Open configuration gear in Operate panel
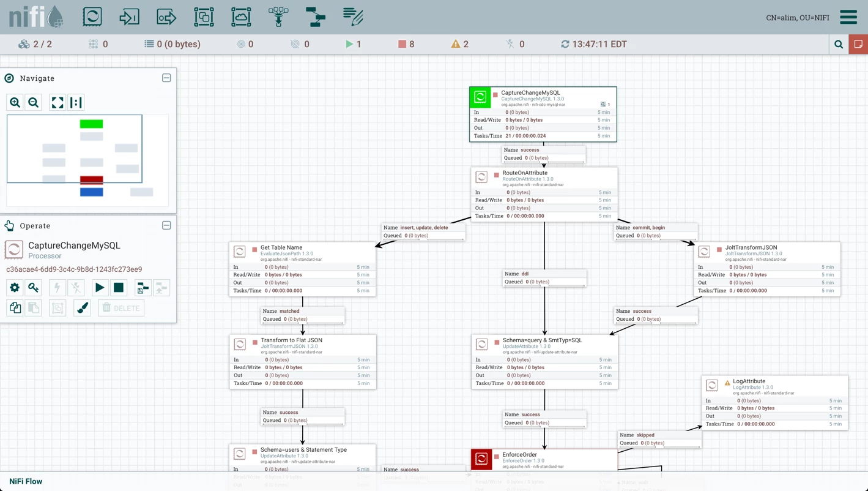This screenshot has height=491, width=868. tap(15, 288)
